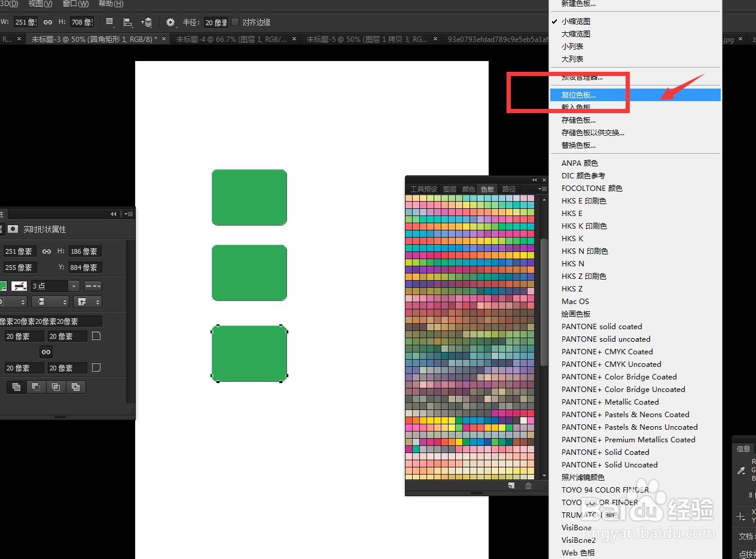Select the subtract front shape path operation

(x=36, y=387)
